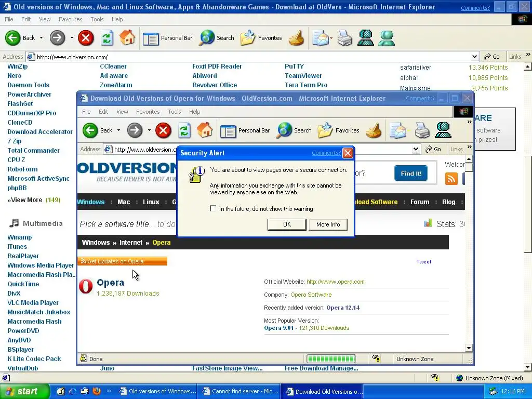Click the orange RSS feed icon on the OldVersion page

point(451,179)
